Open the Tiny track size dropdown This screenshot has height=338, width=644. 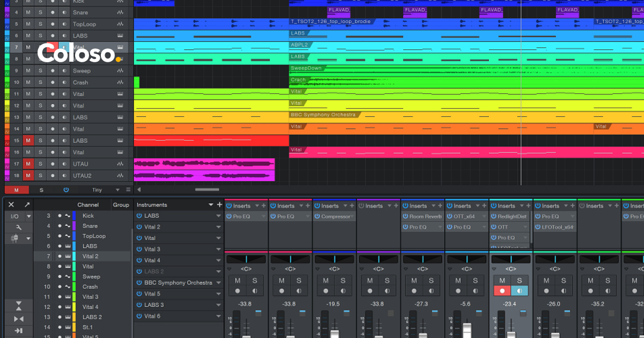coord(119,190)
